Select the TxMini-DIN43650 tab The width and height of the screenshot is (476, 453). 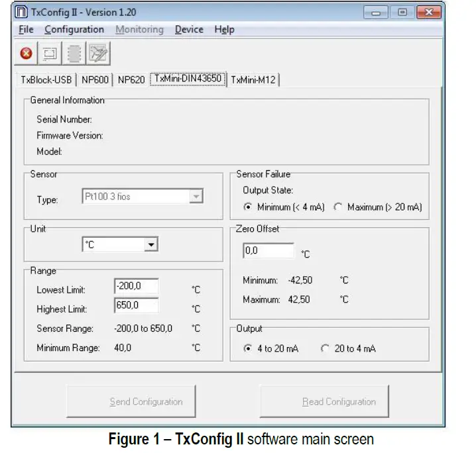pyautogui.click(x=188, y=79)
